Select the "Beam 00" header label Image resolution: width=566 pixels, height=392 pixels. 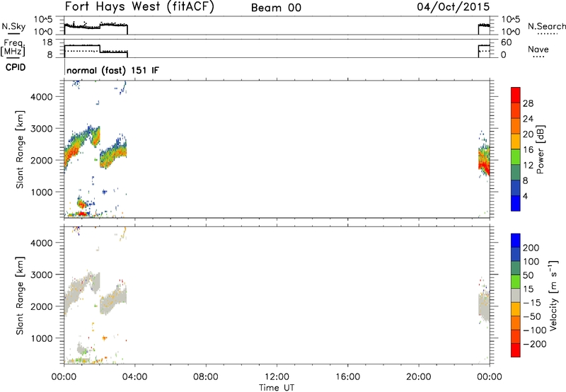pyautogui.click(x=276, y=8)
